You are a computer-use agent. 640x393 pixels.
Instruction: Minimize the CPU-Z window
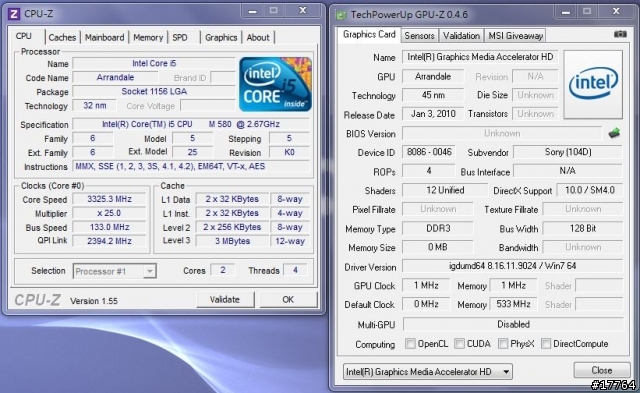click(x=253, y=11)
